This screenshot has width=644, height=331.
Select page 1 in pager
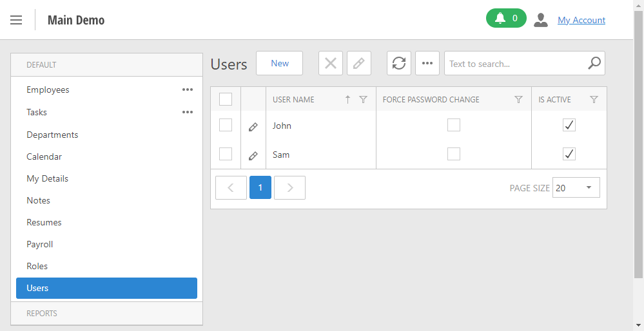[260, 187]
